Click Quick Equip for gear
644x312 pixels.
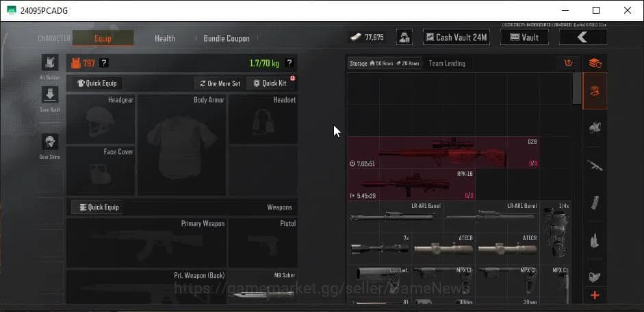[97, 83]
